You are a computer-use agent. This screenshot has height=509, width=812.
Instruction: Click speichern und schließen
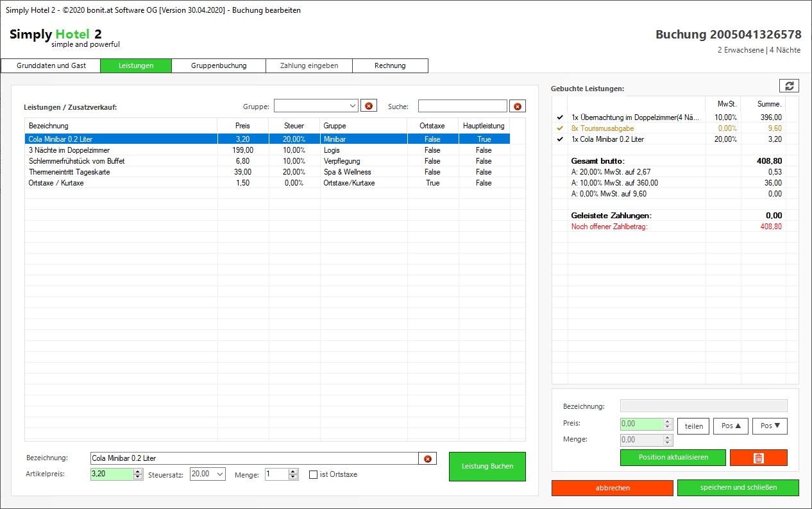pyautogui.click(x=738, y=488)
